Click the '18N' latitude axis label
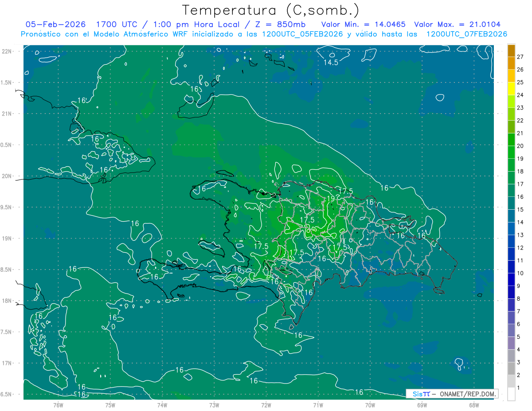532x411 pixels. 7,301
